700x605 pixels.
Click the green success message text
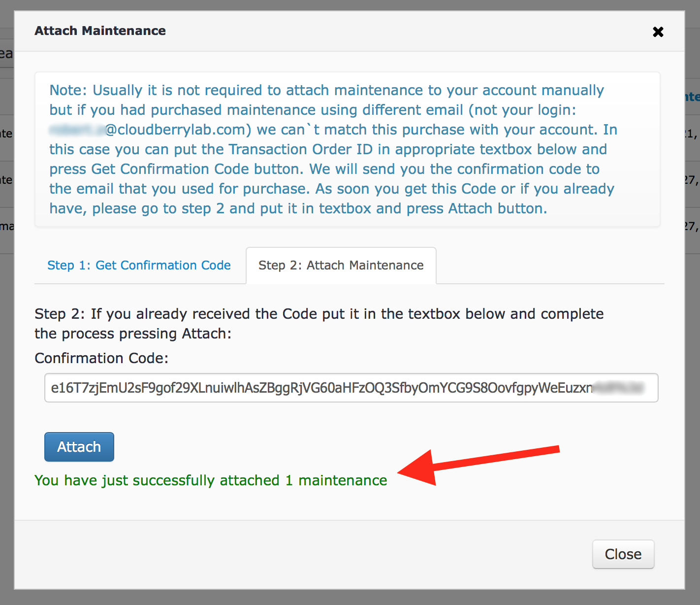coord(211,480)
